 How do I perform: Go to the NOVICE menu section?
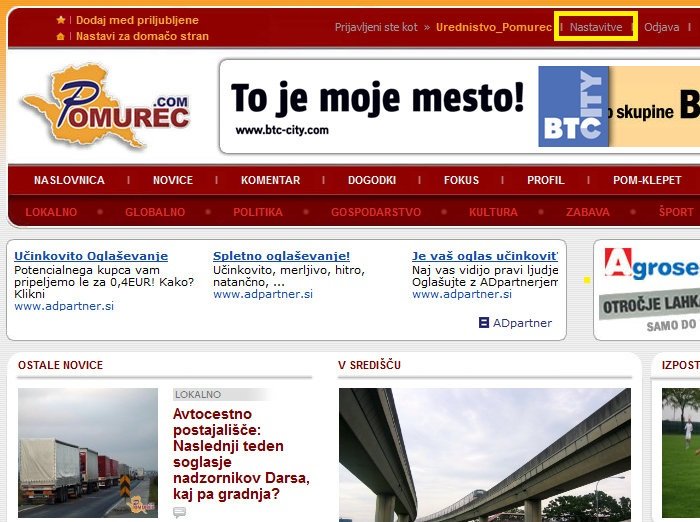click(x=173, y=180)
